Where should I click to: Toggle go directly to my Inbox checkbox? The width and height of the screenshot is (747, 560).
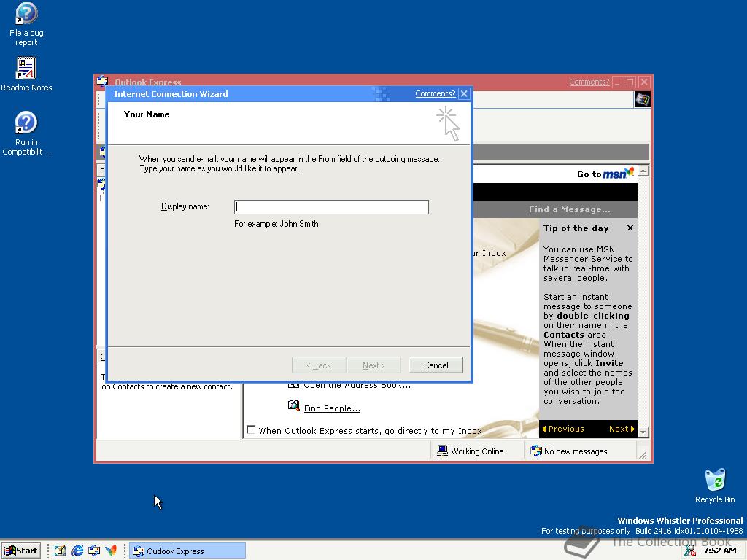click(251, 429)
